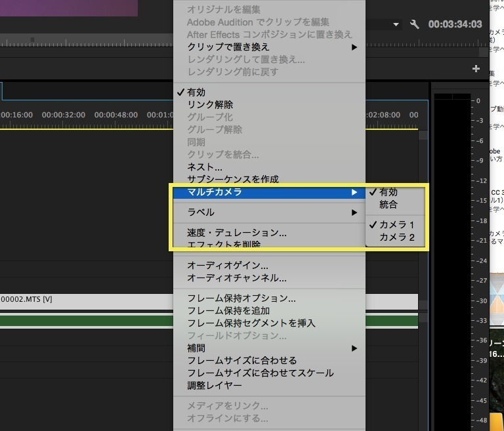This screenshot has height=431, width=504.
Task: Choose オーディオチャンネル... menu item
Action: click(x=269, y=277)
